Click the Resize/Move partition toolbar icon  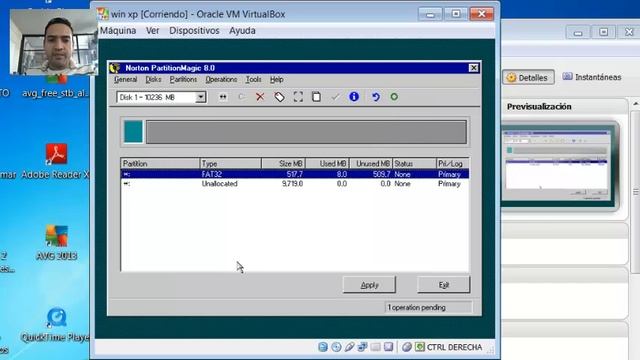[223, 97]
